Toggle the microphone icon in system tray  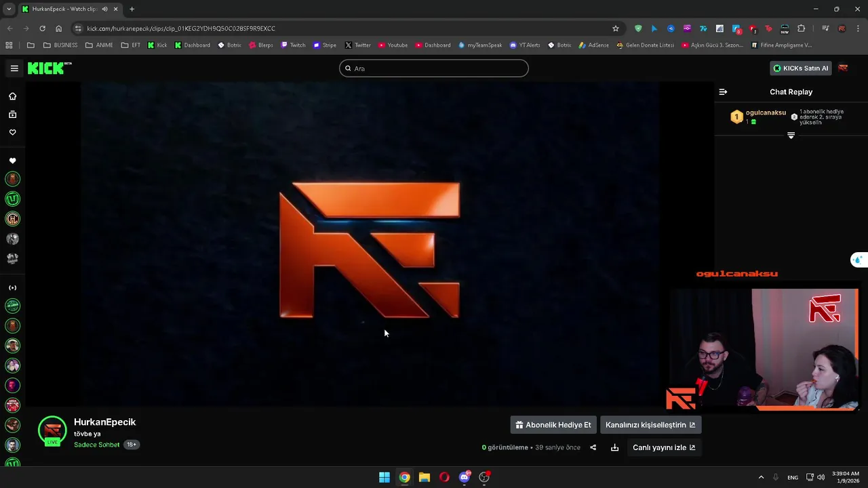(776, 477)
